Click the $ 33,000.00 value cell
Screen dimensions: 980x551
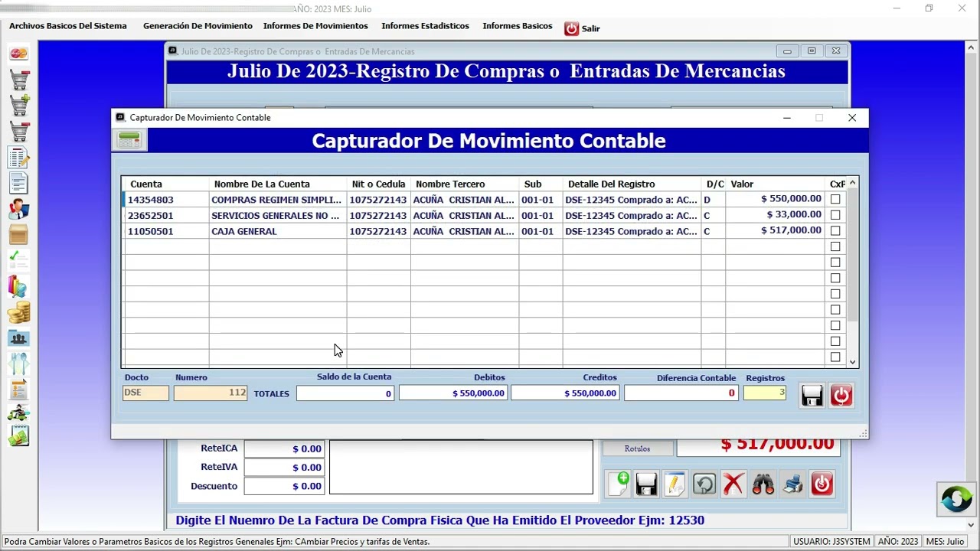(775, 215)
